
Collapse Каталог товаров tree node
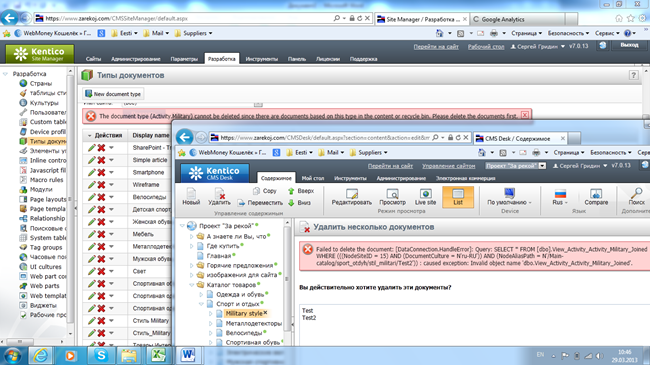click(x=191, y=285)
